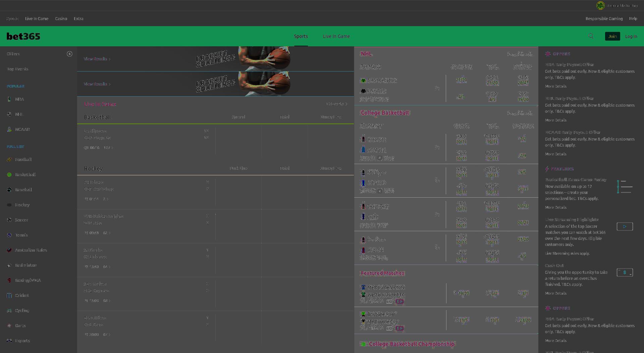The height and width of the screenshot is (353, 644).
Task: Click the Live Streaming play icon in Features
Action: 625,226
